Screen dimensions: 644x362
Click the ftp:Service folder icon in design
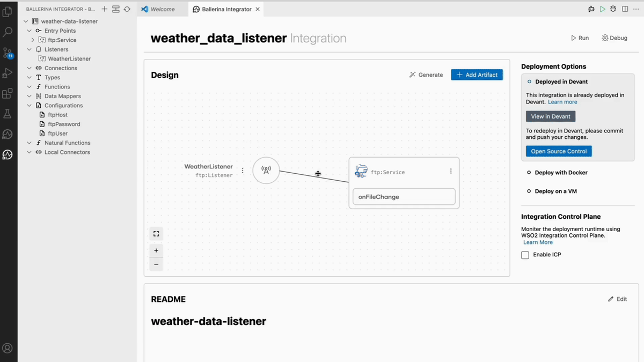(361, 172)
